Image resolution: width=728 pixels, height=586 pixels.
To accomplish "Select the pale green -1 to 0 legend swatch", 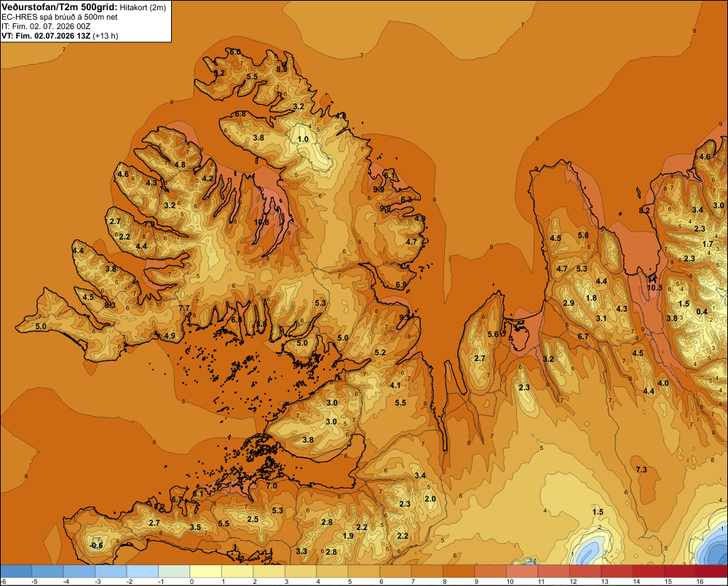I will coord(174,571).
